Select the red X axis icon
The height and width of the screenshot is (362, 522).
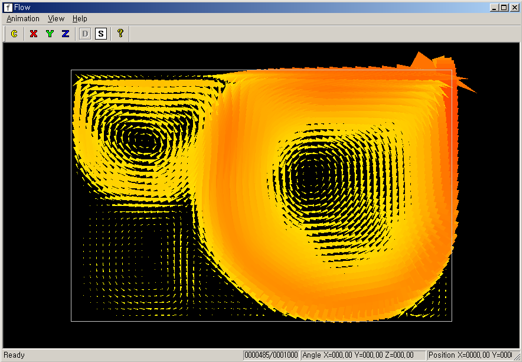click(x=34, y=34)
